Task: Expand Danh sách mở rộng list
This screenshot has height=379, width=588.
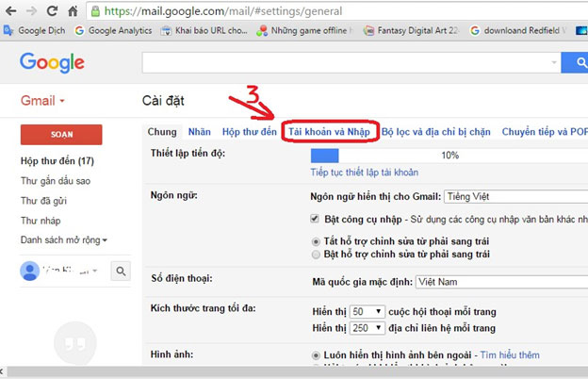Action: click(64, 239)
